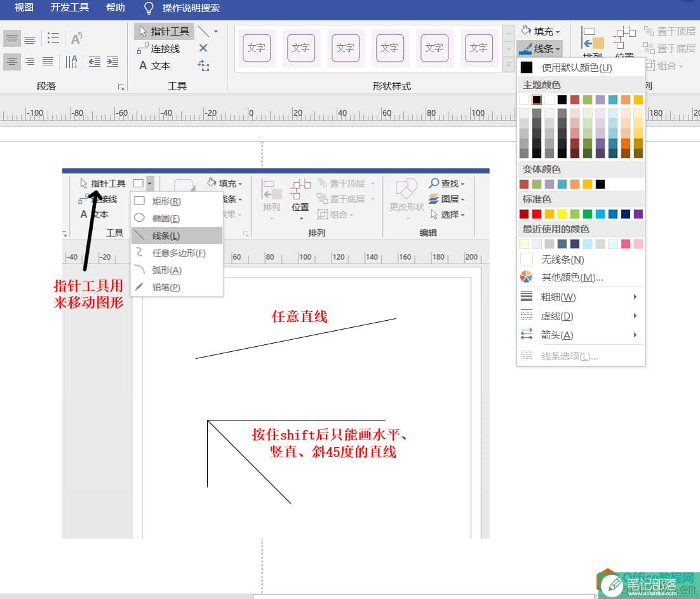The width and height of the screenshot is (700, 599).
Task: Expand the 粗细(W) weight submenu
Action: tap(581, 297)
